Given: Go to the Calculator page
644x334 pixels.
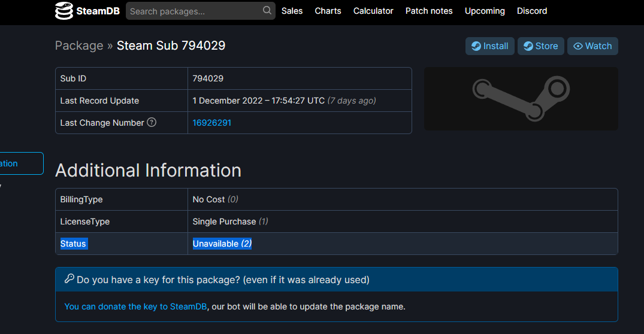Looking at the screenshot, I should (373, 11).
